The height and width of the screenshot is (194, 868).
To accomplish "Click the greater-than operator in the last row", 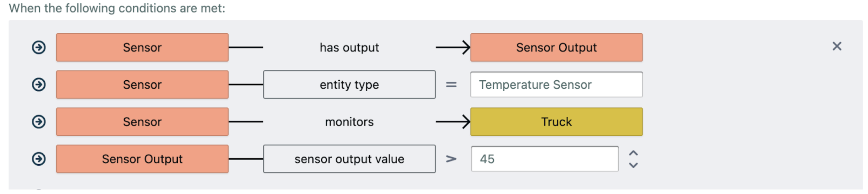I will 451,159.
